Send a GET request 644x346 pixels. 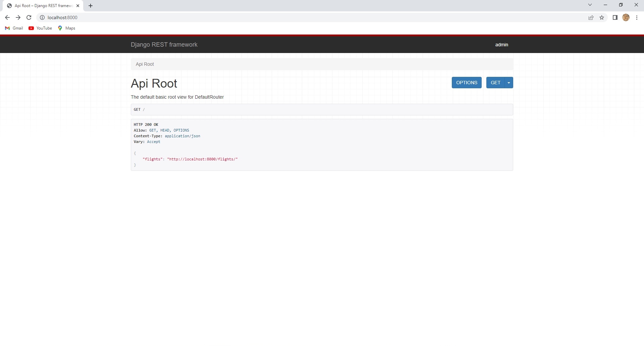pos(495,83)
